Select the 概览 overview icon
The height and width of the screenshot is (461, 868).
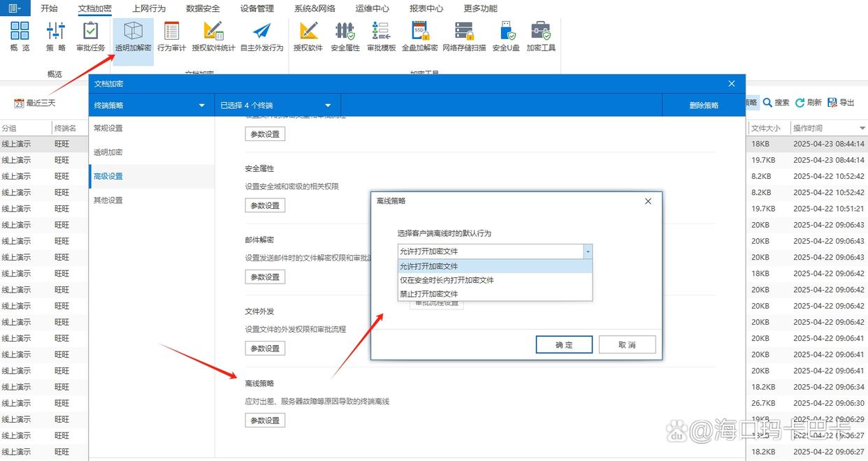click(x=19, y=35)
